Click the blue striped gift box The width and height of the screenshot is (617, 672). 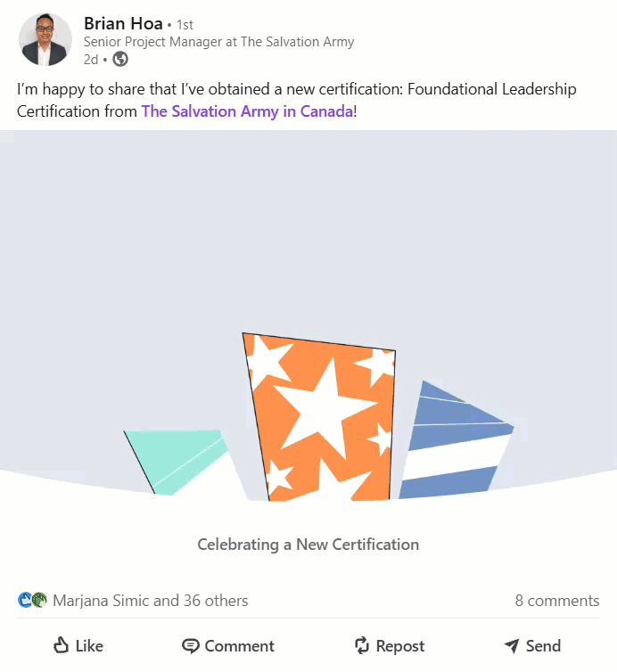(x=453, y=441)
